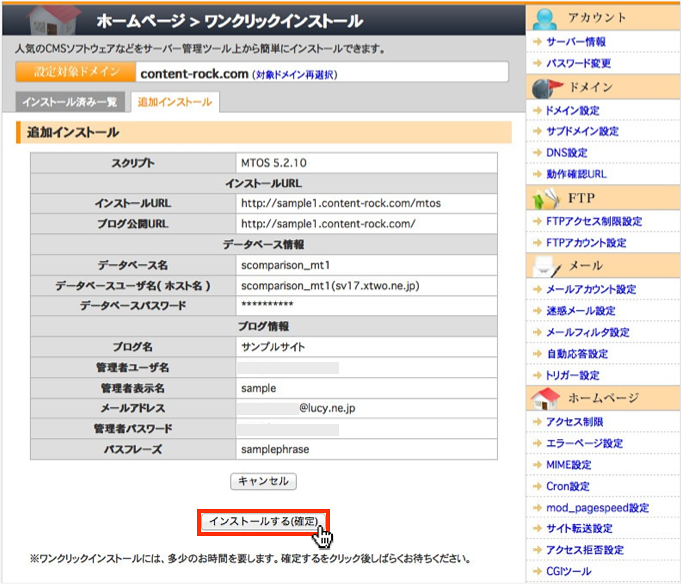Open FTPアクセス制限設定
The width and height of the screenshot is (681, 584).
pyautogui.click(x=594, y=221)
